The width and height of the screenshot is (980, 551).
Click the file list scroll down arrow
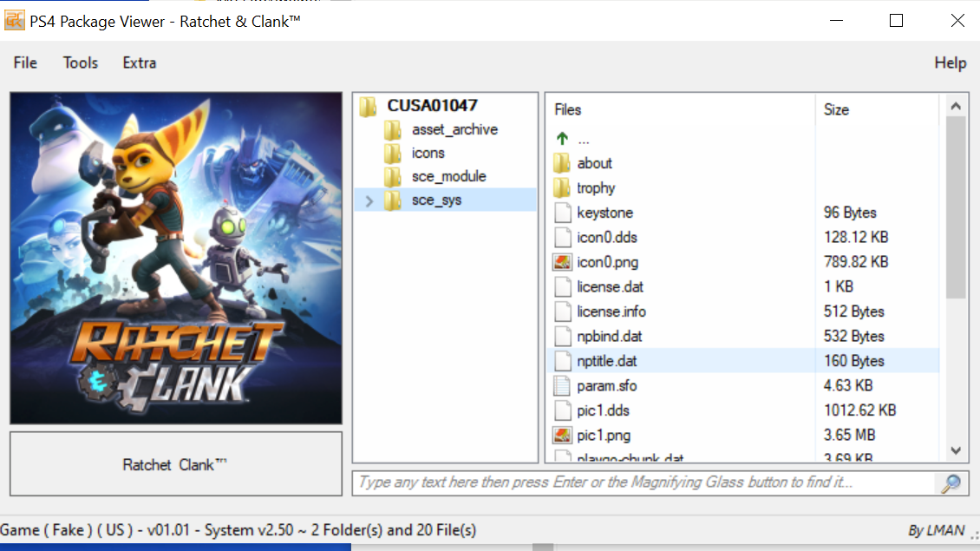(956, 450)
